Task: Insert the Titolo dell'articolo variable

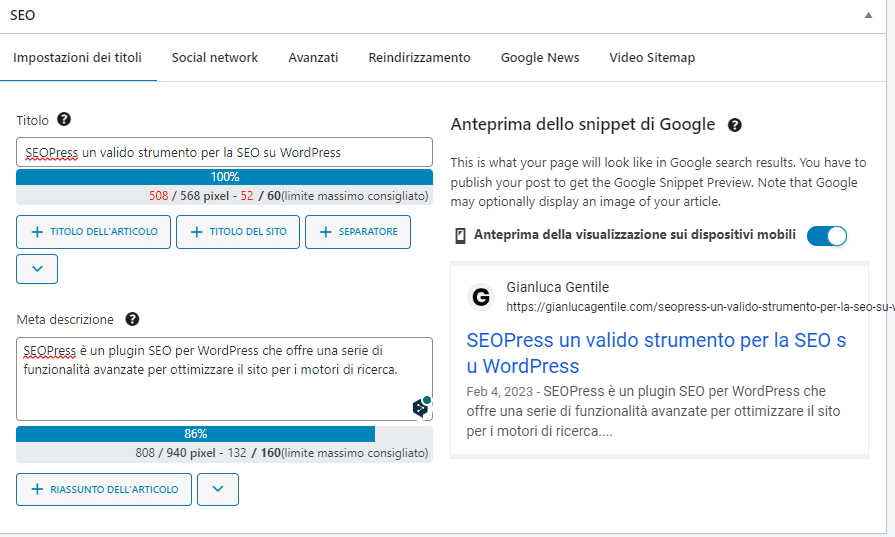Action: (94, 232)
